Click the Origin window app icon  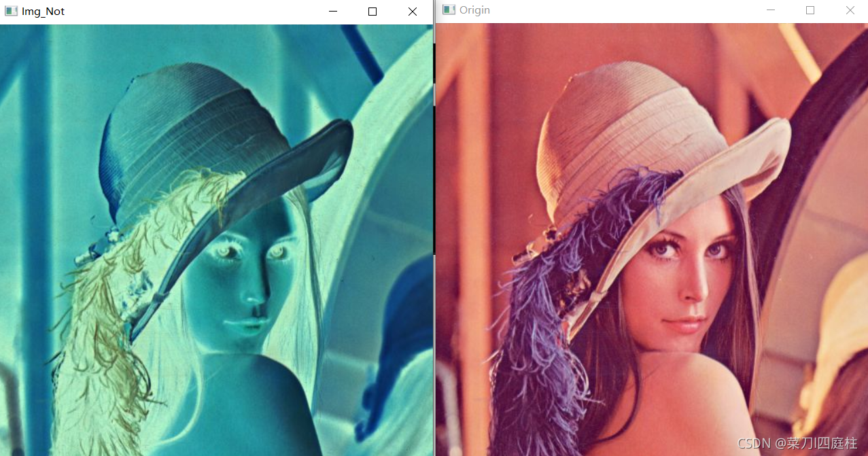pos(449,10)
